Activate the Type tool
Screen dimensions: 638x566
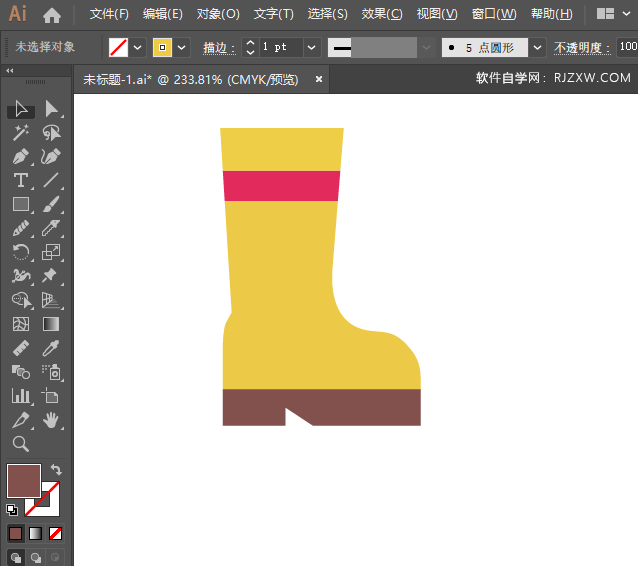(21, 181)
